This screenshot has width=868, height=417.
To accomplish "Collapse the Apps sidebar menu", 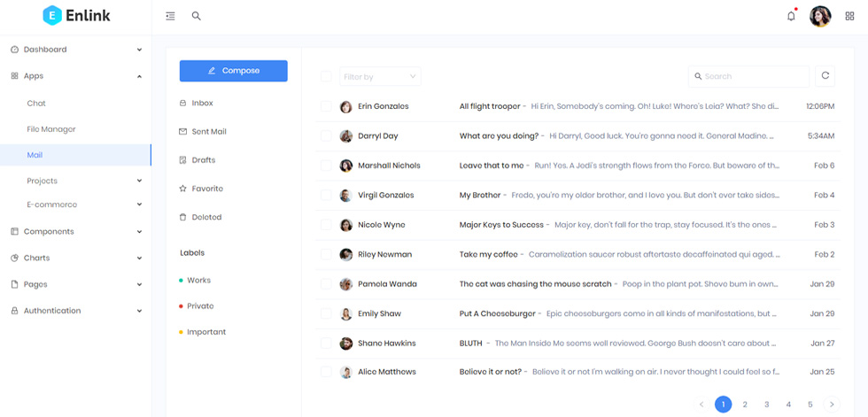I will tap(76, 76).
